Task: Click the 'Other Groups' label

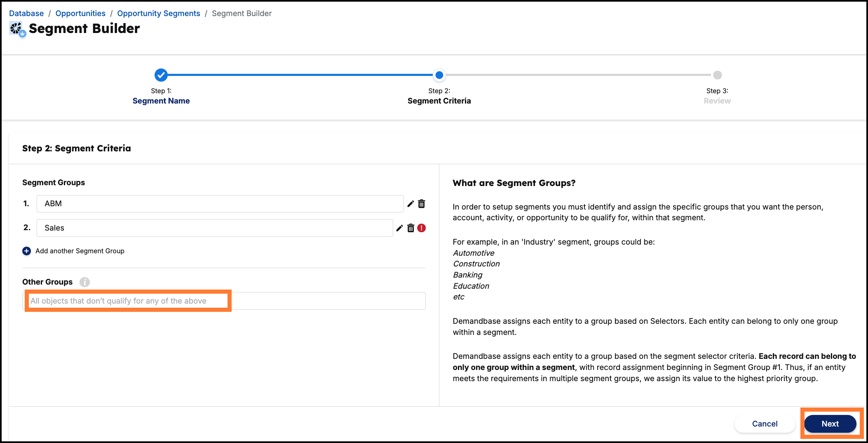Action: 47,282
